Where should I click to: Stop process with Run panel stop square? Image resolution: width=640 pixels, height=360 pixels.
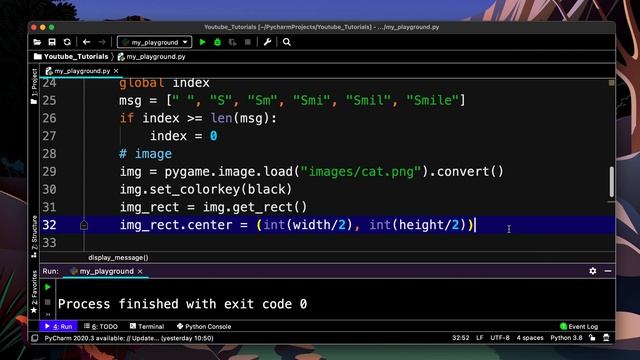point(48,302)
